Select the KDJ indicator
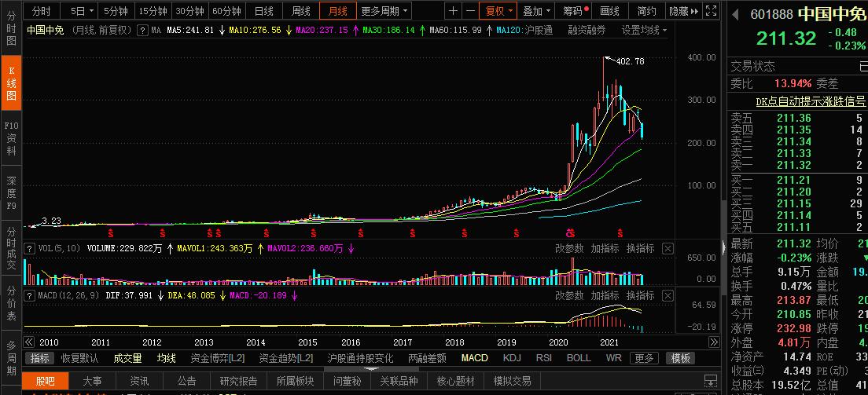The width and height of the screenshot is (868, 395). pos(513,358)
